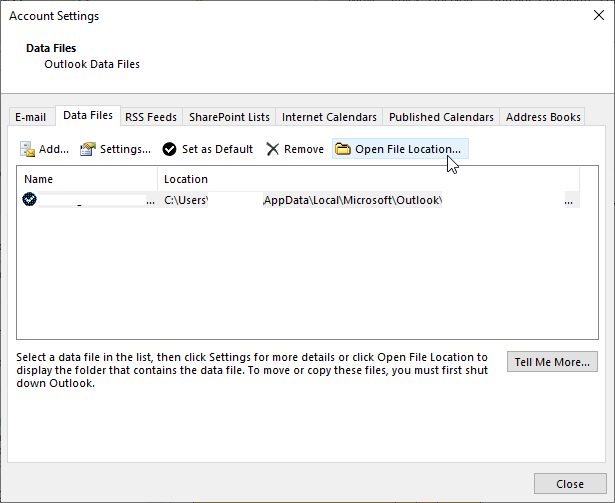Viewport: 615px width, 503px height.
Task: Click the Open File Location folder icon
Action: [343, 149]
